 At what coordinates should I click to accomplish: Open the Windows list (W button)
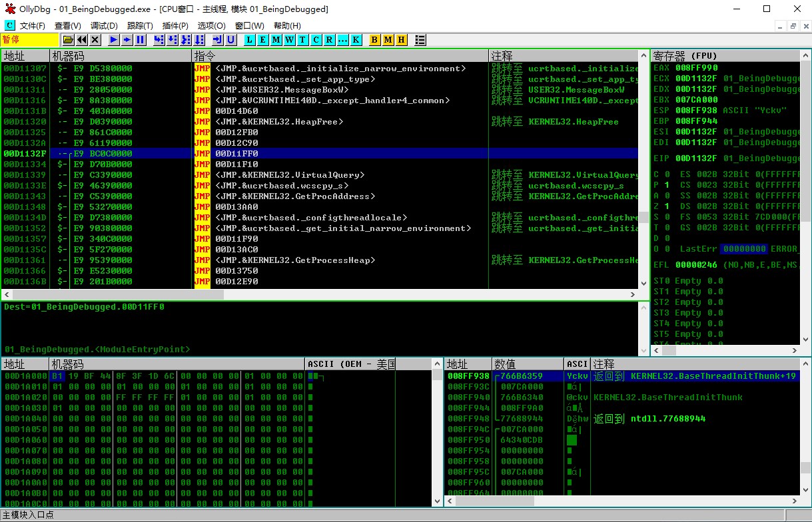point(290,40)
